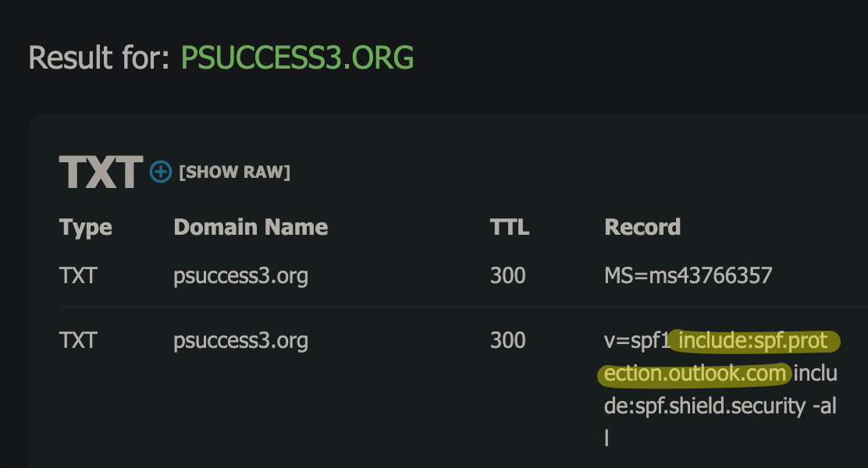868x468 pixels.
Task: Click highlighted include:spf.prot text
Action: click(752, 341)
